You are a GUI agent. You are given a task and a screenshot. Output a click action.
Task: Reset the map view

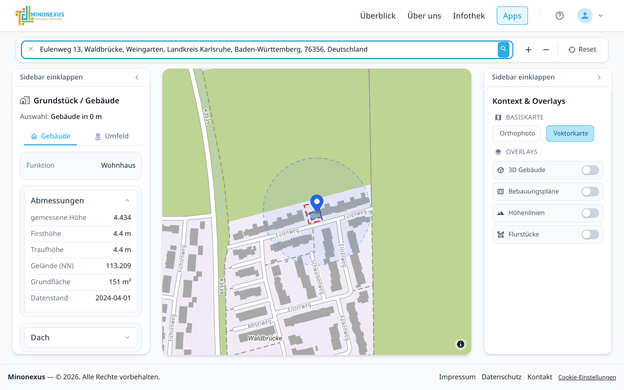coord(582,50)
